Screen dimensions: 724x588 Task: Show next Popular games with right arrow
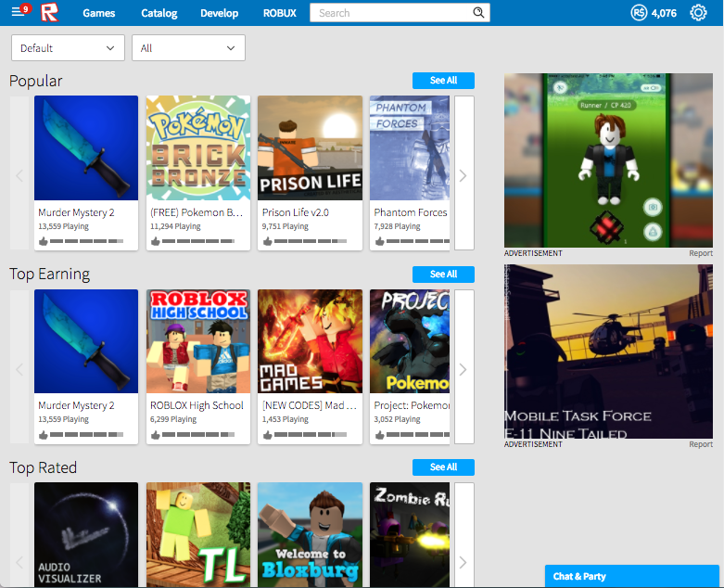click(464, 173)
